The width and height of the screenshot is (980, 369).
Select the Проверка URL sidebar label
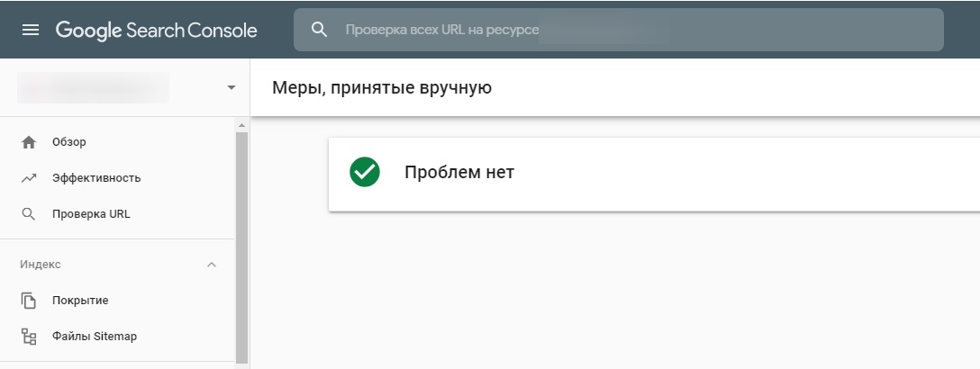(x=91, y=214)
